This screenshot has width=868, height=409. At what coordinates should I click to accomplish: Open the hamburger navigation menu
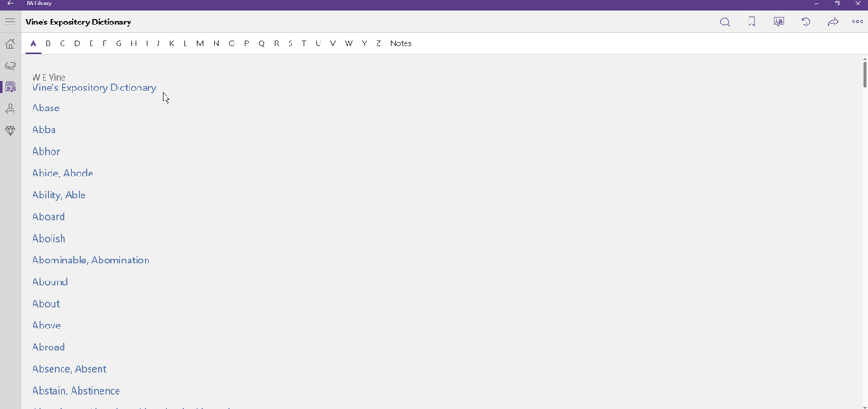pos(10,22)
